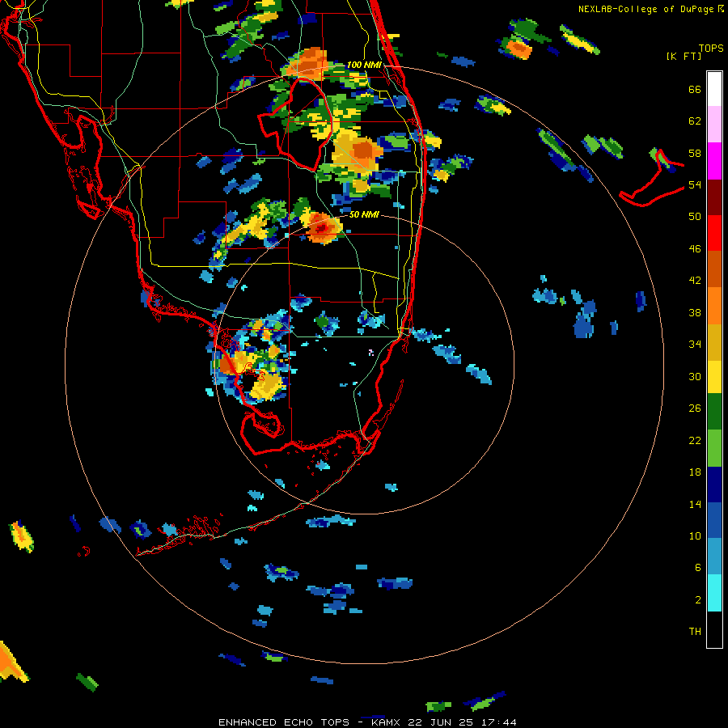Click the '62' legend value
728x728 pixels.
click(x=695, y=121)
